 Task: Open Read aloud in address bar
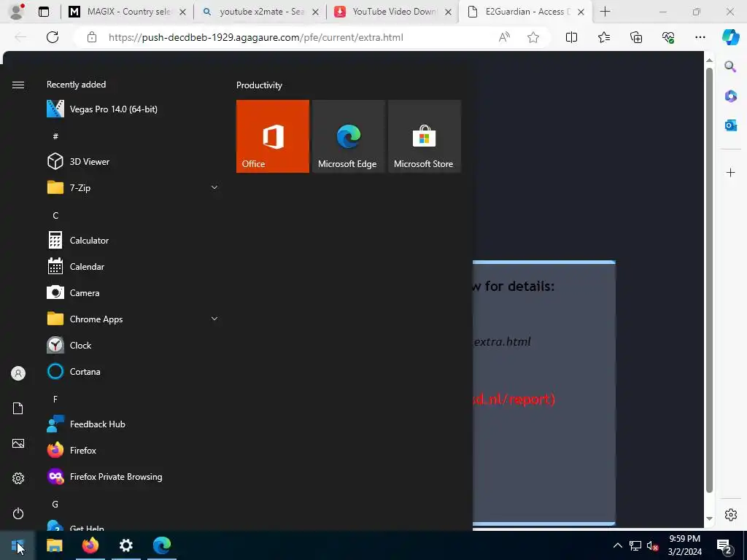click(x=505, y=37)
